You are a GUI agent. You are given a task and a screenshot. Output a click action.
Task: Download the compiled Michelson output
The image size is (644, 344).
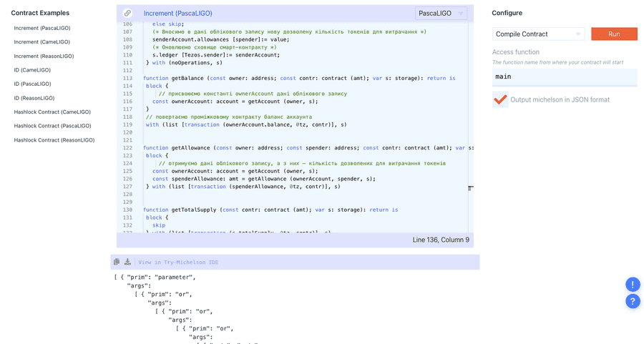127,262
